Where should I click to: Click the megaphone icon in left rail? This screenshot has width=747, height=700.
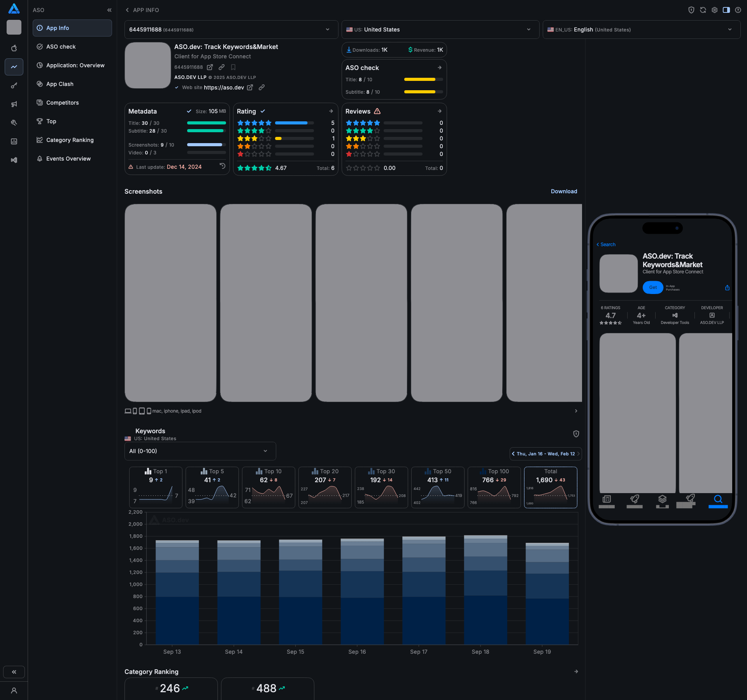[x=14, y=104]
